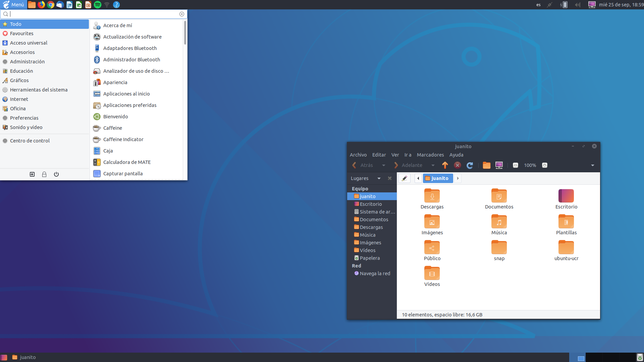Select the Preferencias category
The width and height of the screenshot is (644, 362).
(x=24, y=118)
